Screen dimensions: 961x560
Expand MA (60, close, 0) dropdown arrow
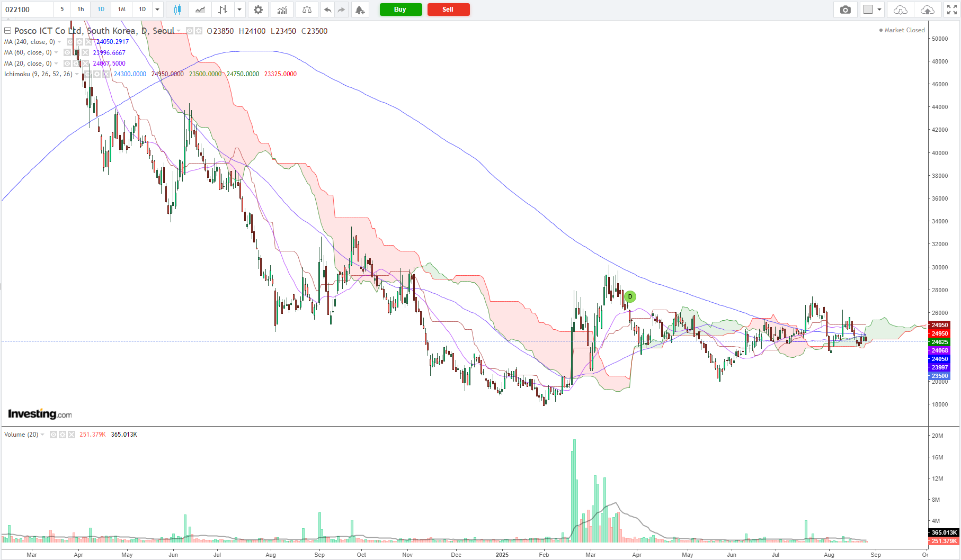click(x=56, y=52)
